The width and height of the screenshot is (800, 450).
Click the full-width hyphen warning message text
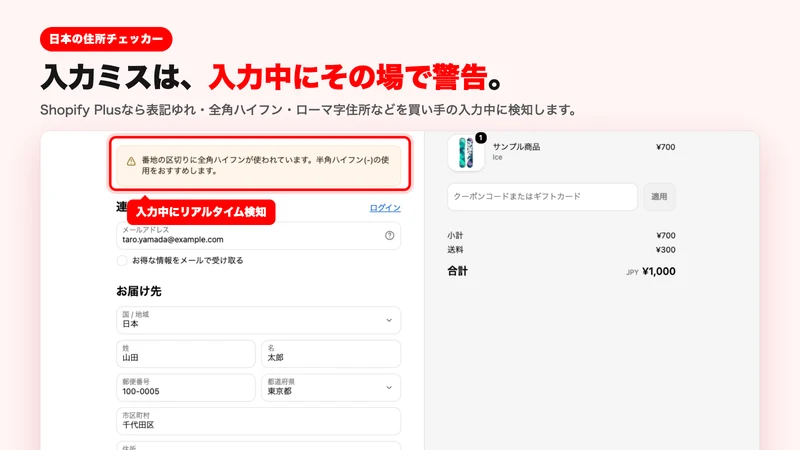(x=265, y=165)
